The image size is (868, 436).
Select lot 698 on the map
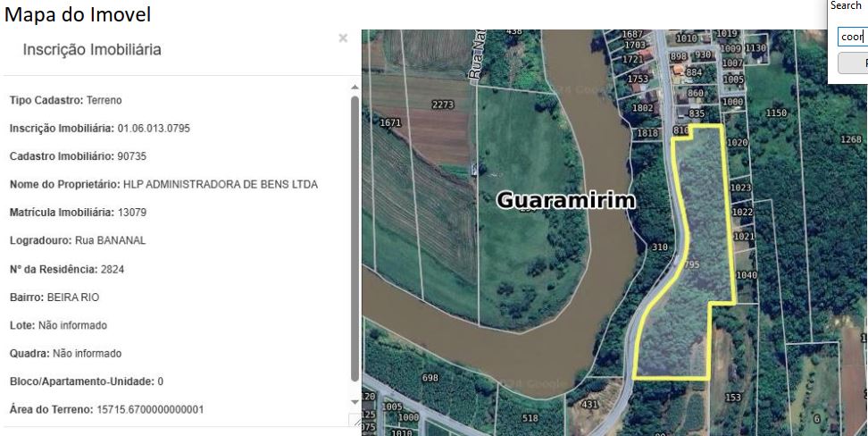430,378
